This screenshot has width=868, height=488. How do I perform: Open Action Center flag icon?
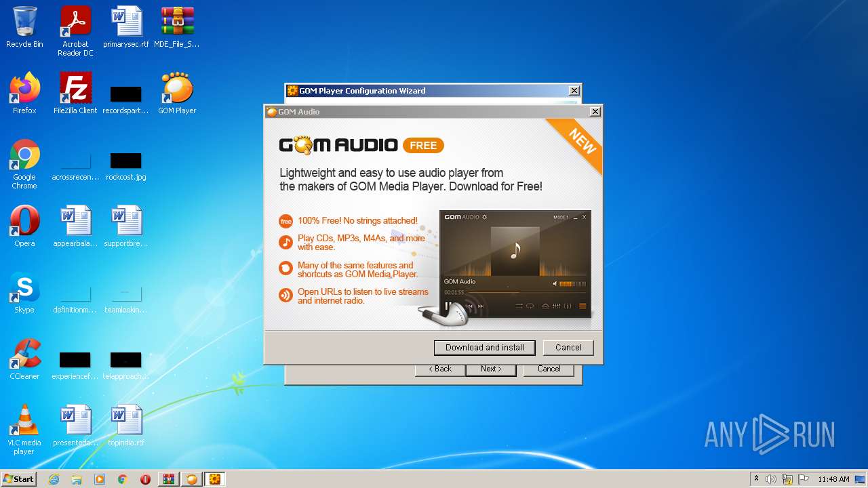(x=803, y=479)
